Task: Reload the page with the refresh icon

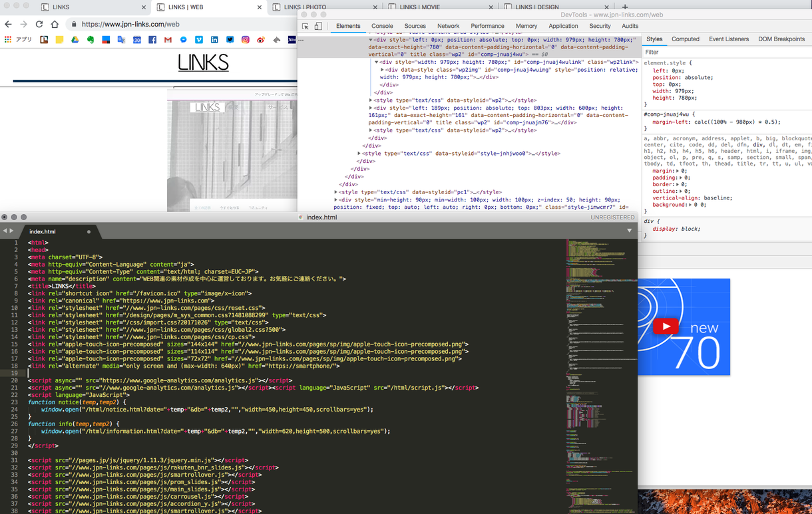Action: pos(39,25)
